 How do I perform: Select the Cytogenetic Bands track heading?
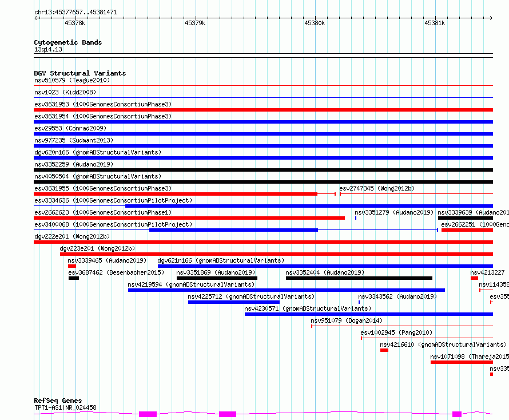[68, 42]
